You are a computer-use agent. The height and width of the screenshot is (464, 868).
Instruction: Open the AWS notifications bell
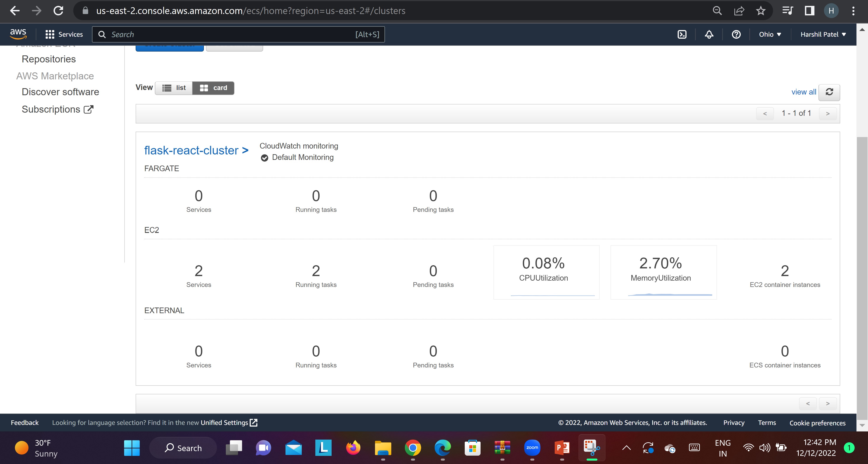pyautogui.click(x=709, y=34)
